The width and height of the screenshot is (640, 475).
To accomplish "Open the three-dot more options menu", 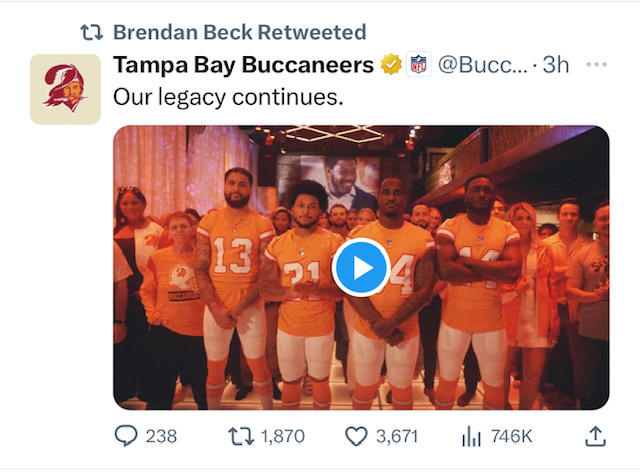I will pyautogui.click(x=596, y=65).
